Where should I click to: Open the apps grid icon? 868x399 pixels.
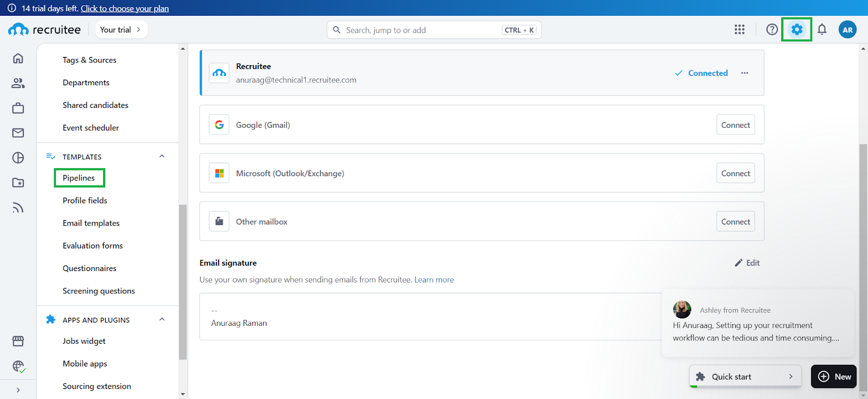click(x=739, y=30)
